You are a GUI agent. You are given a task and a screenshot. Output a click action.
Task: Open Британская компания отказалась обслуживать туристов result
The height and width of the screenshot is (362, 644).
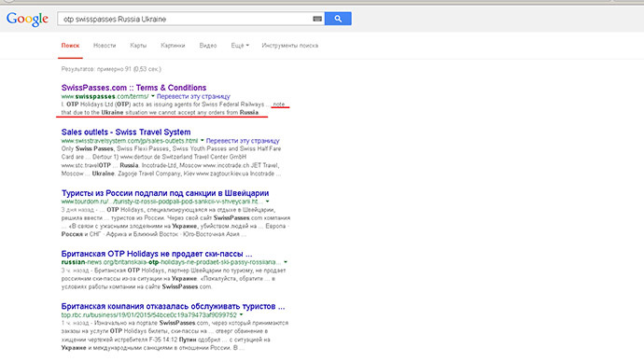pyautogui.click(x=173, y=306)
